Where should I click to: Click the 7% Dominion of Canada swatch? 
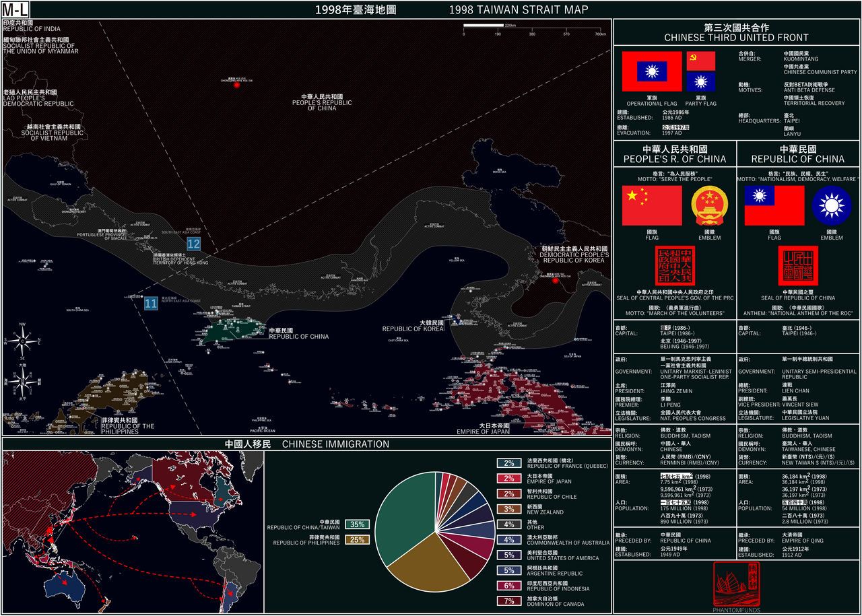(509, 601)
